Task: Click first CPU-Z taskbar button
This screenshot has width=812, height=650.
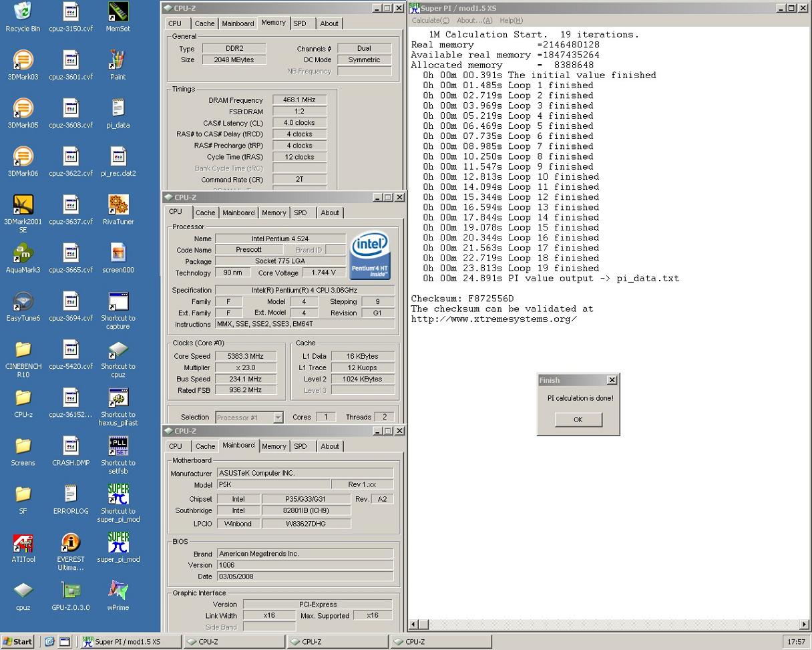Action: point(234,642)
